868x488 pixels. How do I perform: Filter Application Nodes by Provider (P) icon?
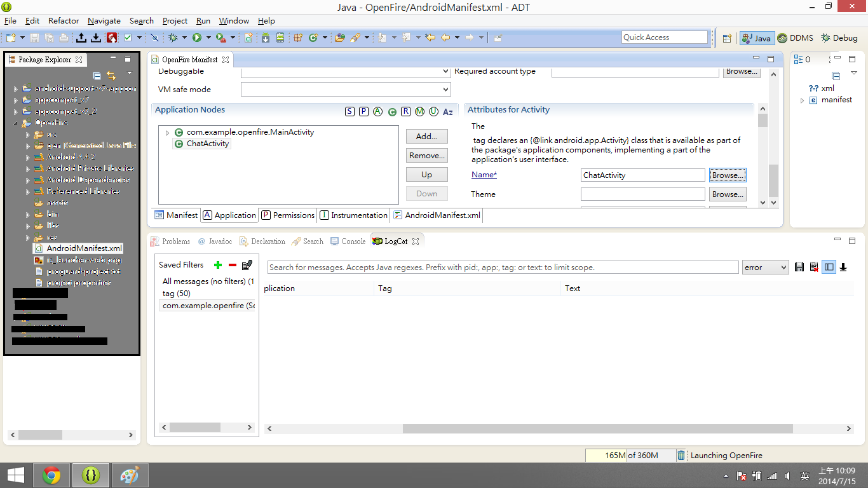[363, 112]
